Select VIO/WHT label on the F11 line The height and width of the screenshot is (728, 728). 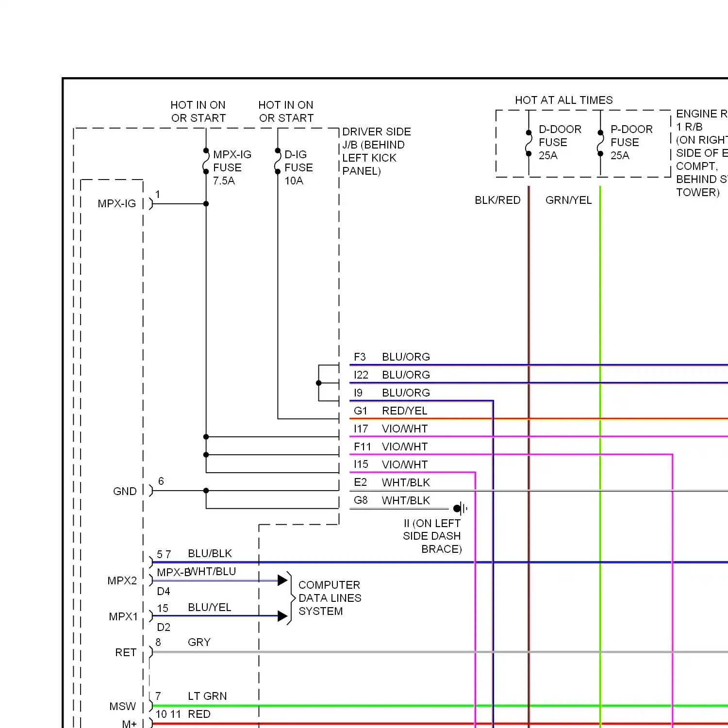click(x=405, y=447)
